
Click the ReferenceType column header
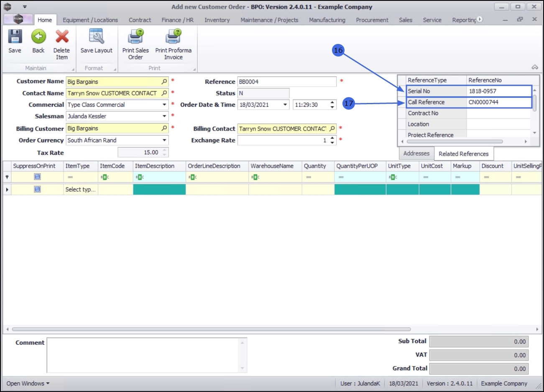coord(436,80)
